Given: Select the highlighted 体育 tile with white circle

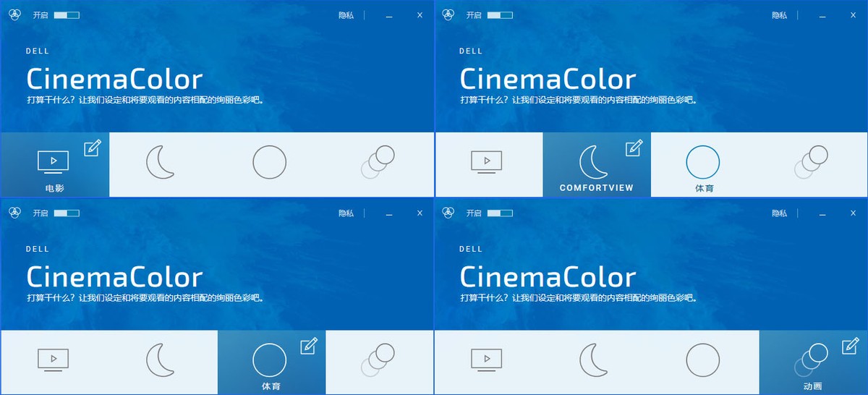Looking at the screenshot, I should [x=271, y=362].
